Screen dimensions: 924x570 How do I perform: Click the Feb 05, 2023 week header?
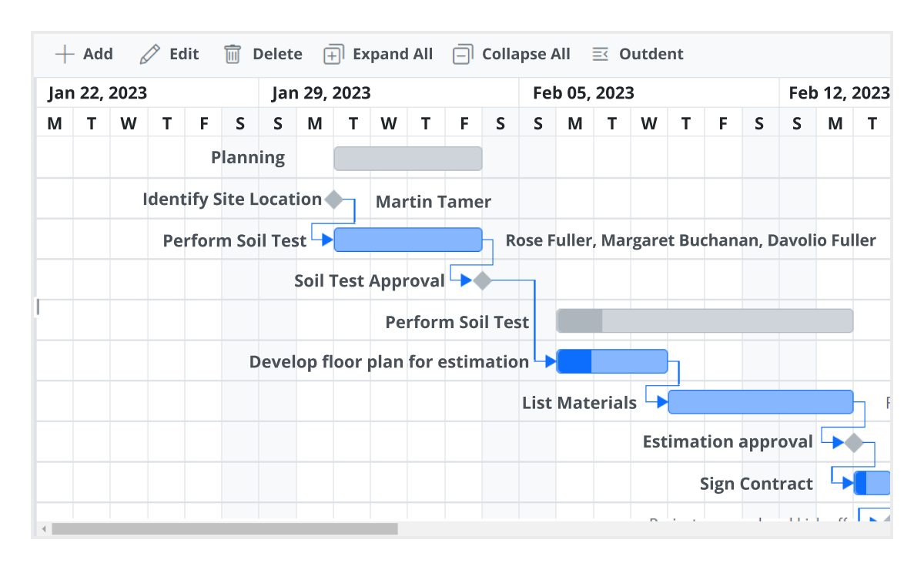pyautogui.click(x=583, y=92)
